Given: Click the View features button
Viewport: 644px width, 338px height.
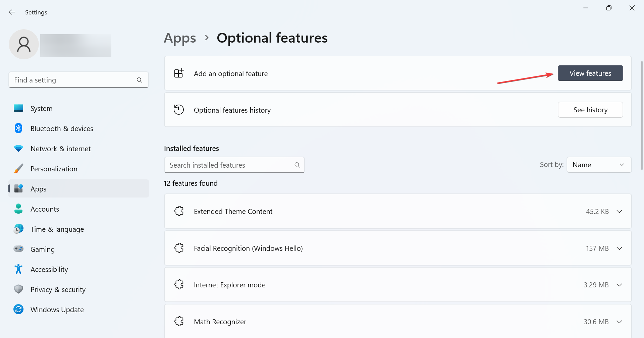Looking at the screenshot, I should pos(590,73).
